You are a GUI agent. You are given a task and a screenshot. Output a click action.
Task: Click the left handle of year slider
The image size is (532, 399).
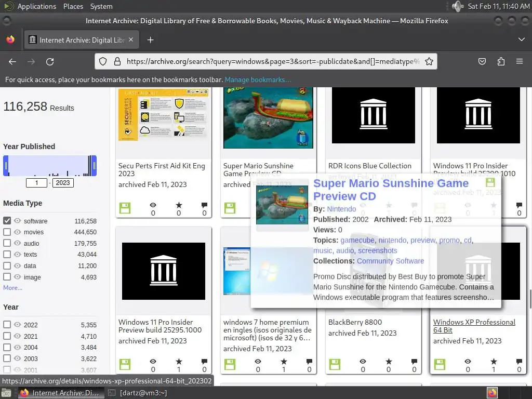click(6, 166)
